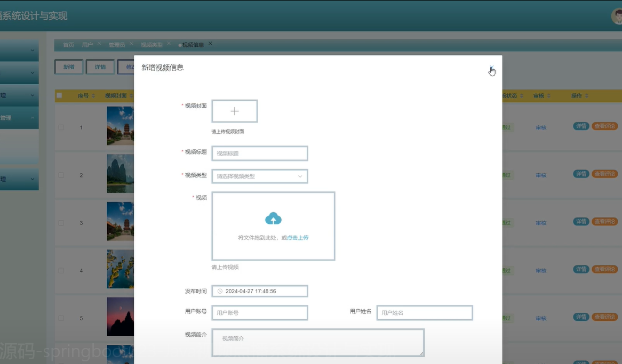Check the checkbox for row 2
This screenshot has height=364, width=622.
(61, 175)
